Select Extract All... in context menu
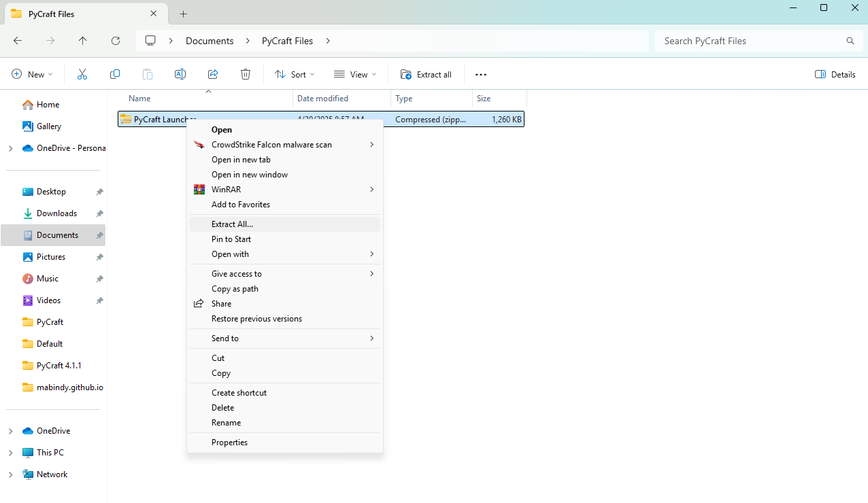Screen dimensions: 868x503 [x=285, y=224]
